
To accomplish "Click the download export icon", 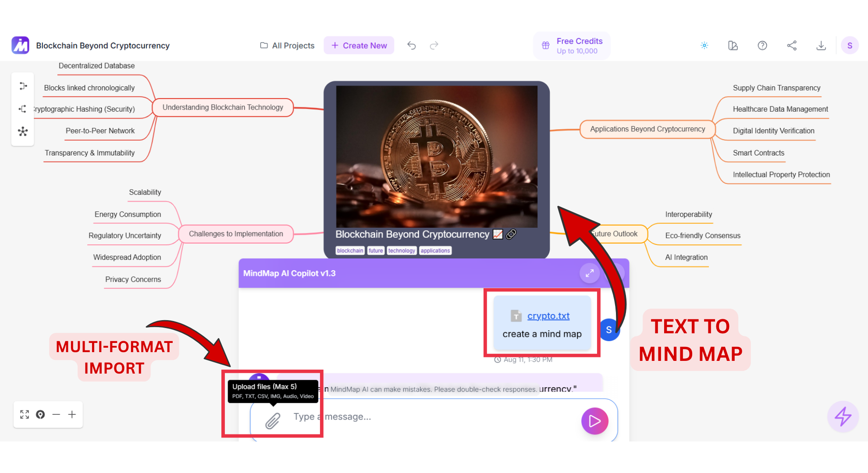I will point(821,46).
